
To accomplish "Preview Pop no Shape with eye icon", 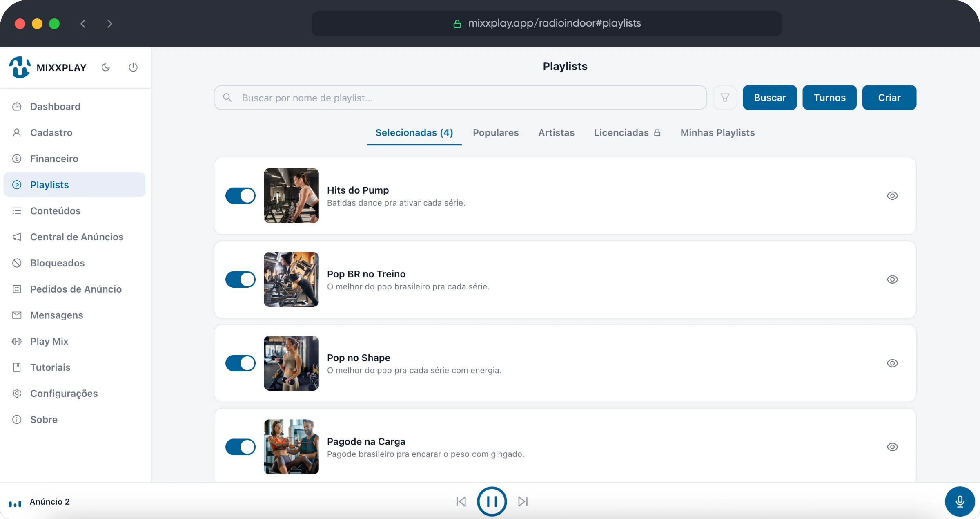I will tap(892, 363).
